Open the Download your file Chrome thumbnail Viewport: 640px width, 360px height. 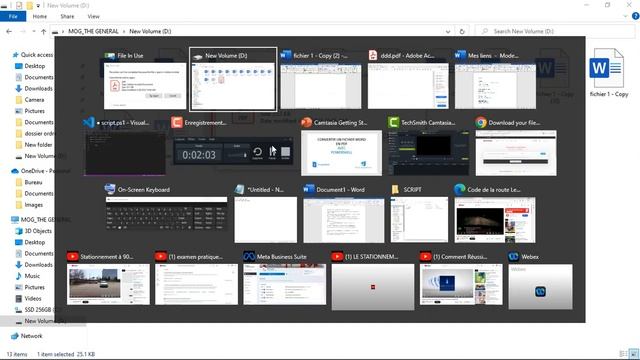[x=516, y=153]
